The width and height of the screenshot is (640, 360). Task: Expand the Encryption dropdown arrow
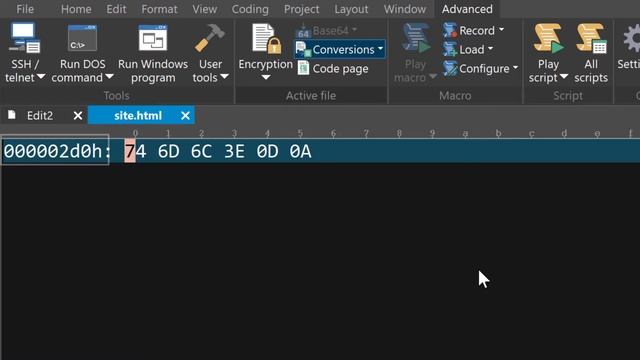tap(266, 77)
